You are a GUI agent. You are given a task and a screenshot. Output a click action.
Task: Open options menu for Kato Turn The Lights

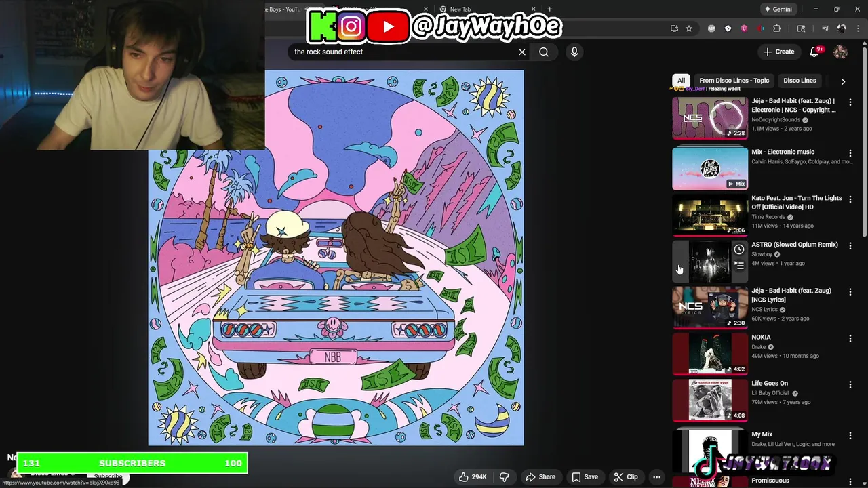coord(850,199)
